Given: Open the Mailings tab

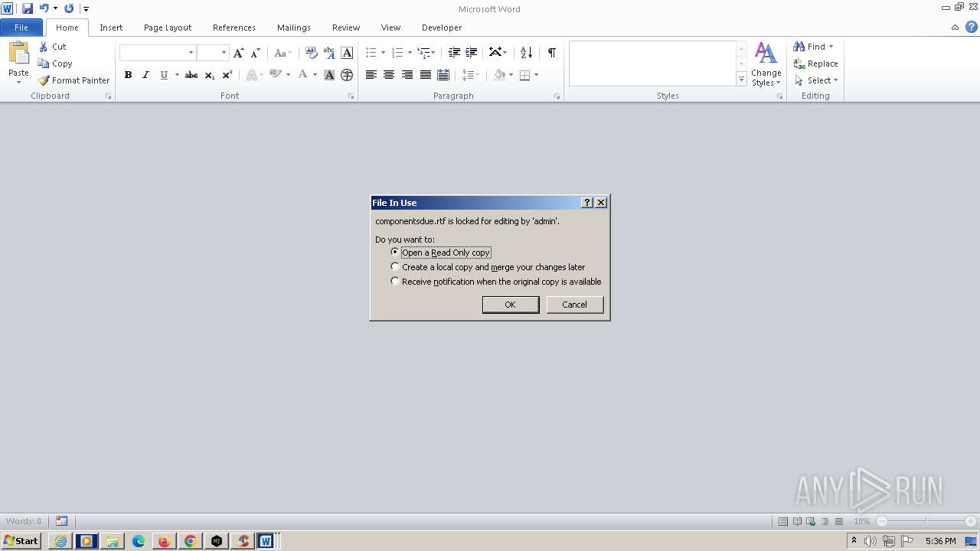Looking at the screenshot, I should [x=294, y=28].
